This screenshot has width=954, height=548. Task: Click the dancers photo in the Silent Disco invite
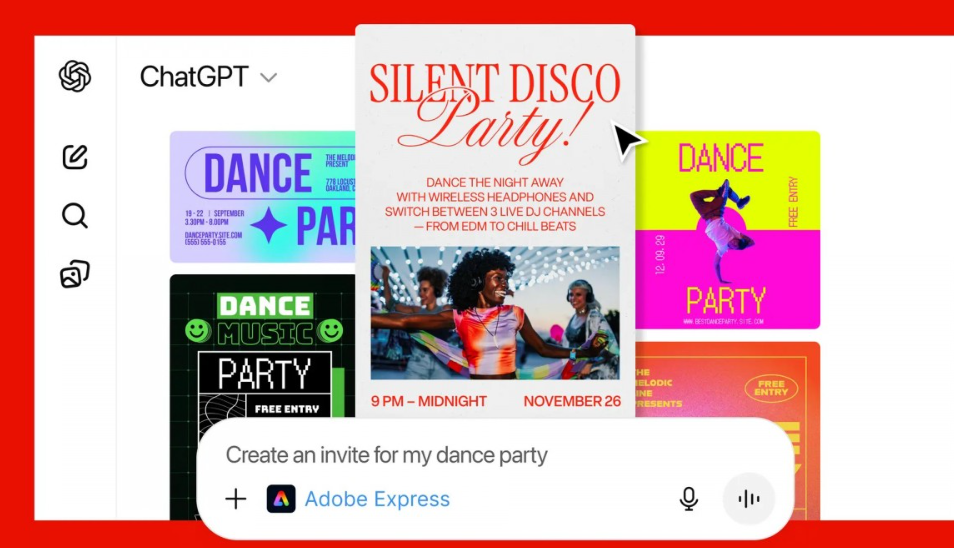495,313
